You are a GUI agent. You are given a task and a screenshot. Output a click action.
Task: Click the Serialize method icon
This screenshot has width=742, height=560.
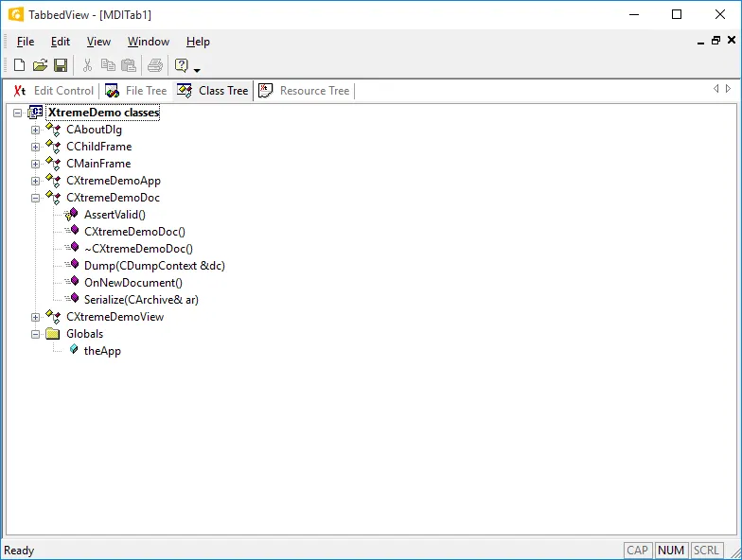click(x=72, y=299)
